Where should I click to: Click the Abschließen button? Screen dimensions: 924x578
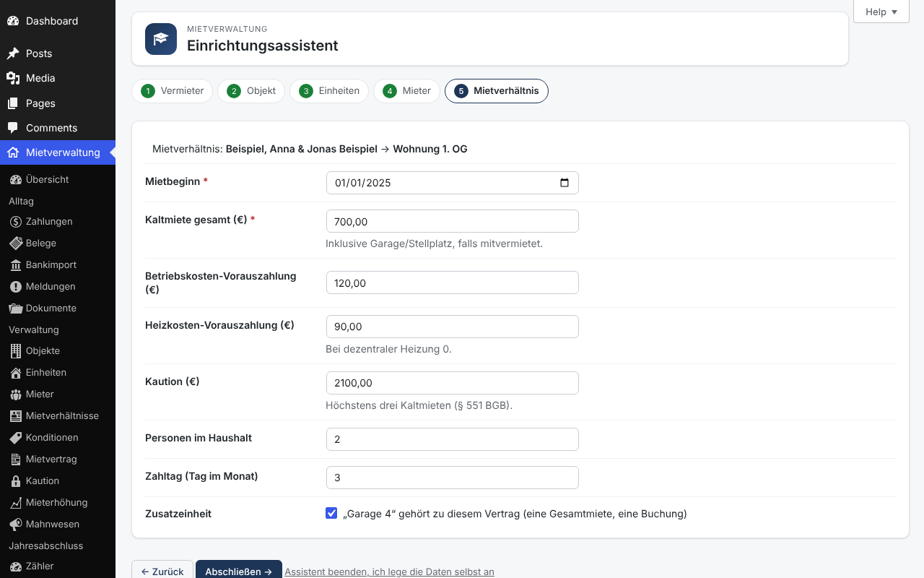point(239,571)
